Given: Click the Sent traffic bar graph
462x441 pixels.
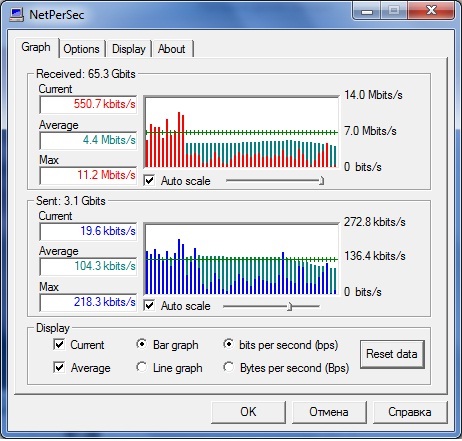Looking at the screenshot, I should click(241, 259).
